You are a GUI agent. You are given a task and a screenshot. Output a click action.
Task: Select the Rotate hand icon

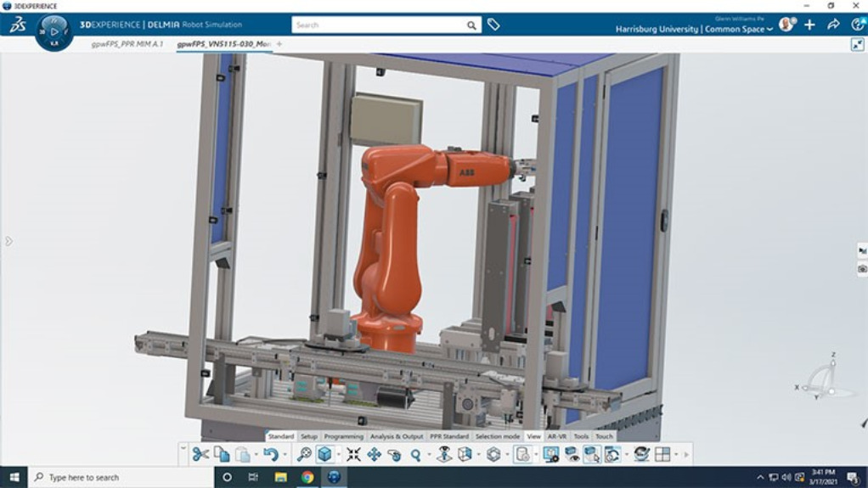coord(395,454)
